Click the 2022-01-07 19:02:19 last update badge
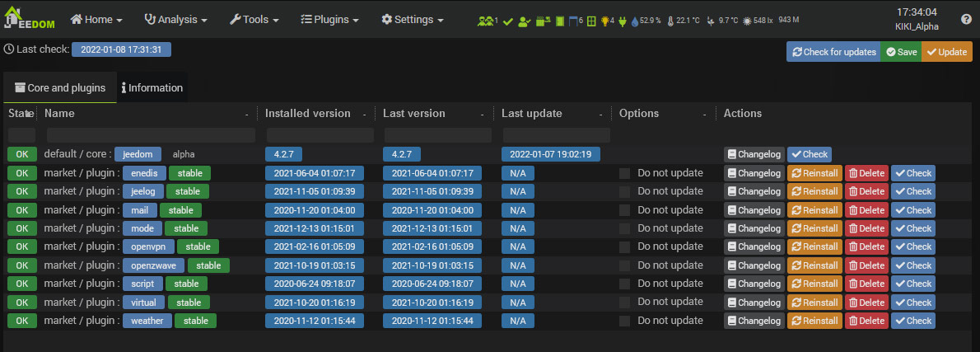Viewport: 980px width, 352px height. pyautogui.click(x=551, y=154)
